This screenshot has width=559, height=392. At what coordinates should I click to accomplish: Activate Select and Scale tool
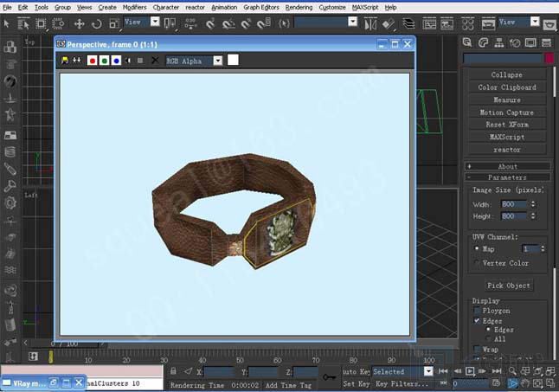[x=114, y=24]
